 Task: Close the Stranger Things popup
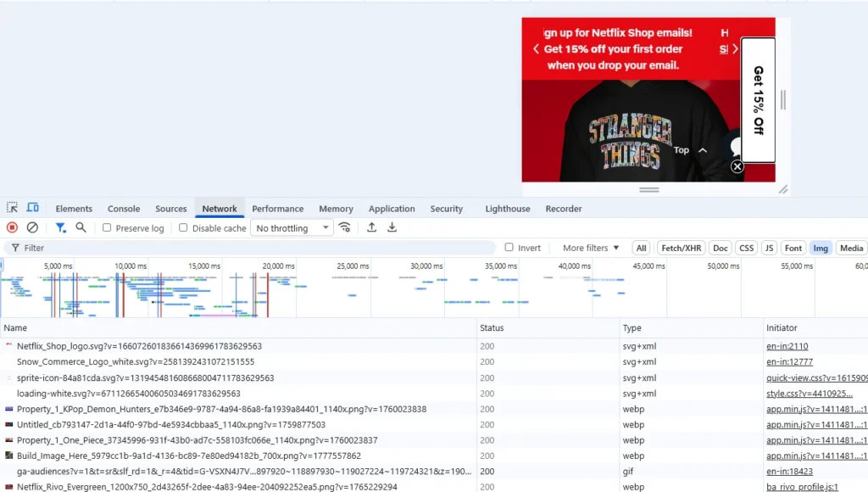(x=737, y=166)
